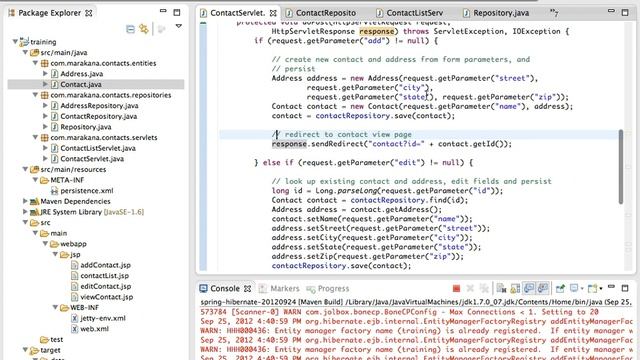Screen dimensions: 640x360
Task: Select contactList.jsp file
Action: (104, 275)
